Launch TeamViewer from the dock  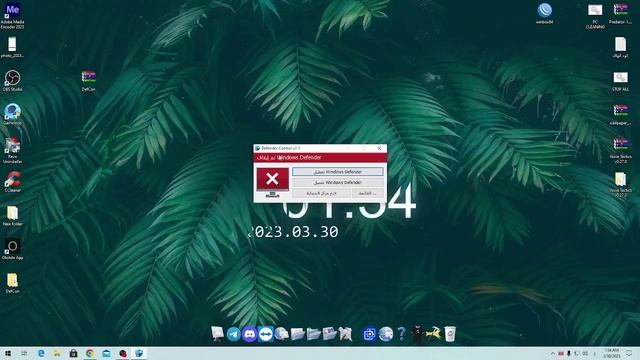pyautogui.click(x=265, y=334)
